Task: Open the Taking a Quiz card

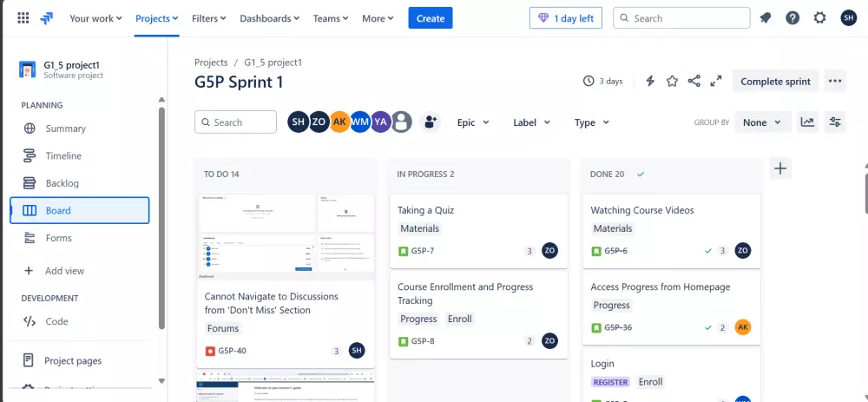Action: [x=479, y=231]
